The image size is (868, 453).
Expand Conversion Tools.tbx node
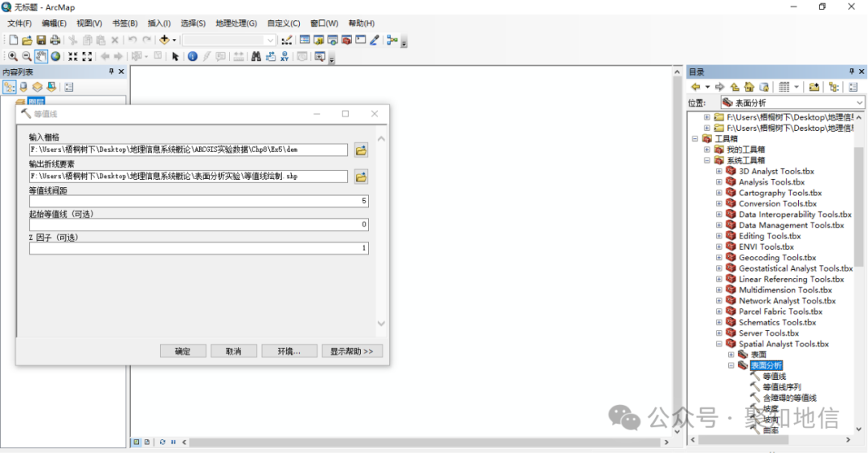pyautogui.click(x=719, y=203)
